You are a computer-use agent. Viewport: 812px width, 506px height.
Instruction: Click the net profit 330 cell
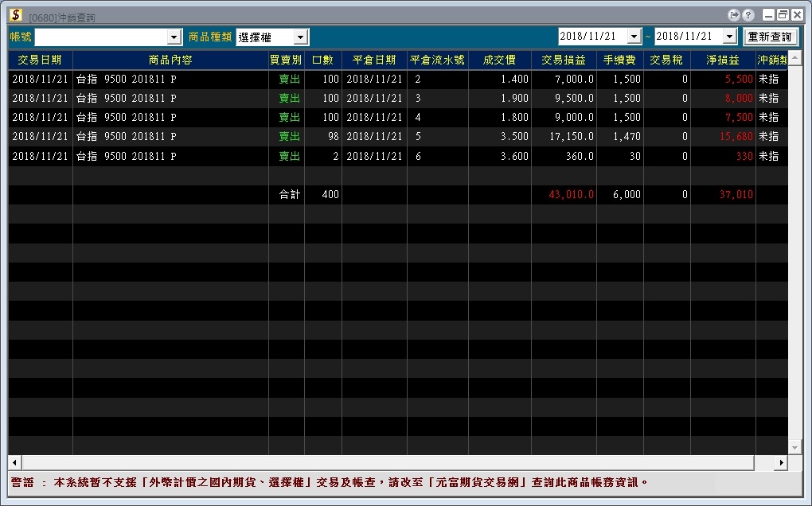click(x=723, y=156)
